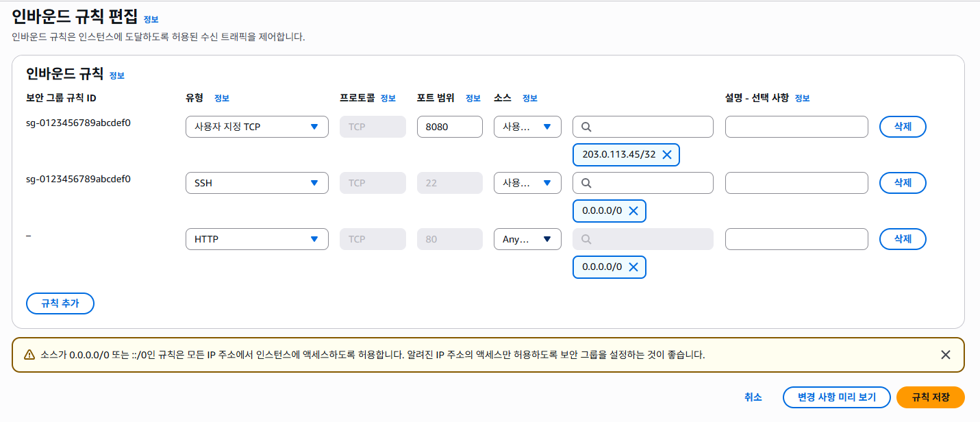Open 정보 link next to 인바운드 규칙 편집 title
The image size is (980, 422).
[151, 20]
